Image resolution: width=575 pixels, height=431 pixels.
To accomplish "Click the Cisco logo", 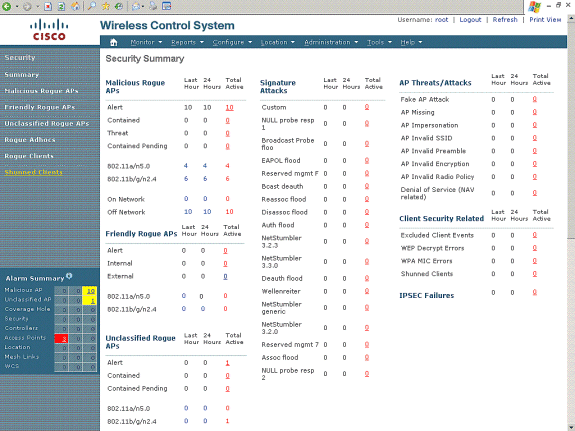I will click(49, 30).
